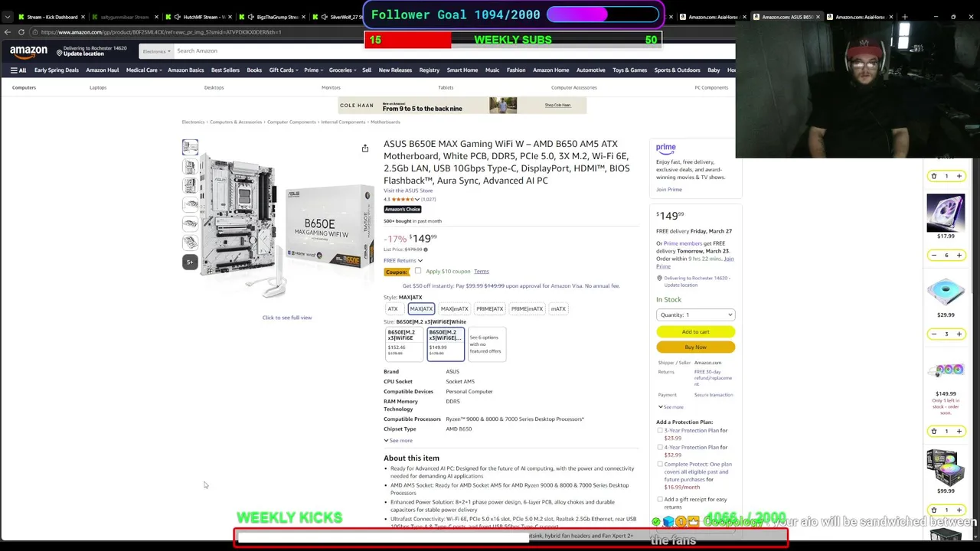Image resolution: width=980 pixels, height=551 pixels.
Task: Visit the ASUS Store link
Action: (x=408, y=191)
